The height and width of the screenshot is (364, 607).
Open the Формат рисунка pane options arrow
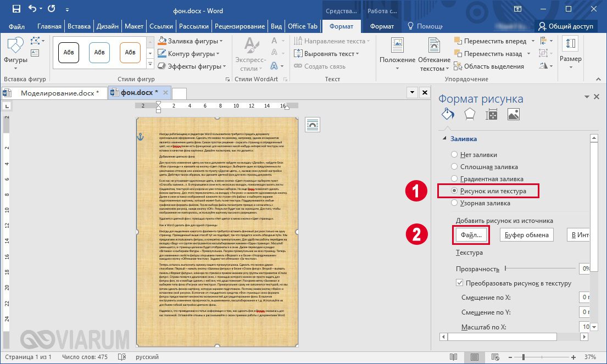coord(587,97)
